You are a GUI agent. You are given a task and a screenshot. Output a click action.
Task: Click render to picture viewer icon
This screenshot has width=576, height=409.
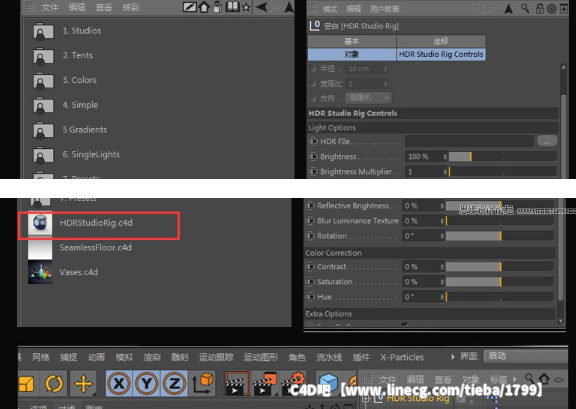point(265,384)
